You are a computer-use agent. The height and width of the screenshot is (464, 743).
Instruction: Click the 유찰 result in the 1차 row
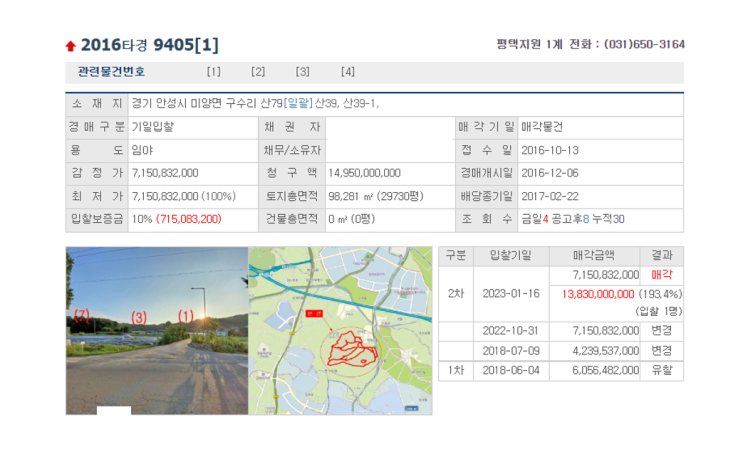pyautogui.click(x=662, y=371)
